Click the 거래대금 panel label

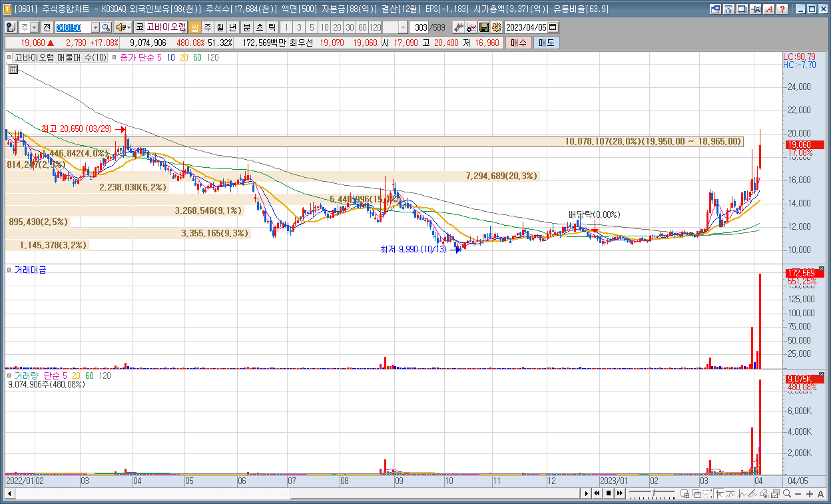click(x=31, y=270)
